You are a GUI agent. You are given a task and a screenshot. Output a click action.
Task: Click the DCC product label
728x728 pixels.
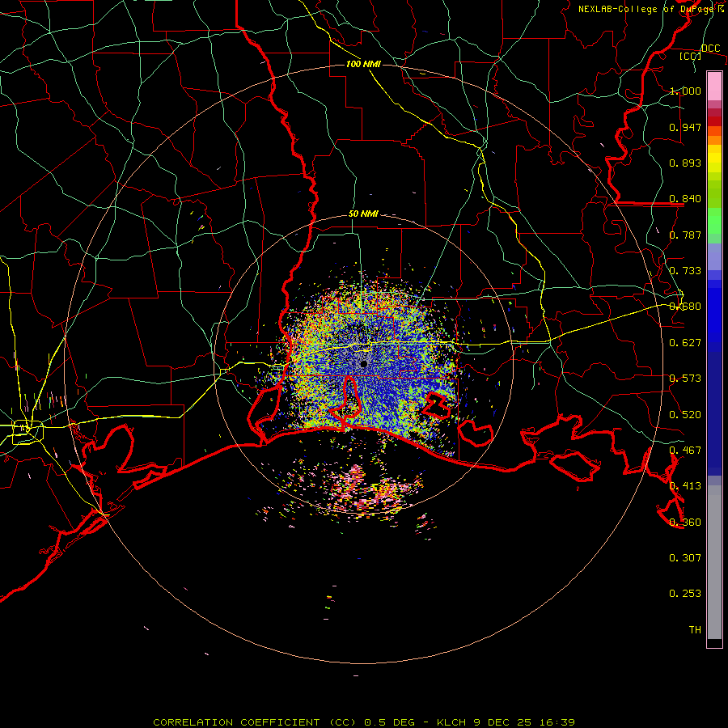pyautogui.click(x=710, y=49)
